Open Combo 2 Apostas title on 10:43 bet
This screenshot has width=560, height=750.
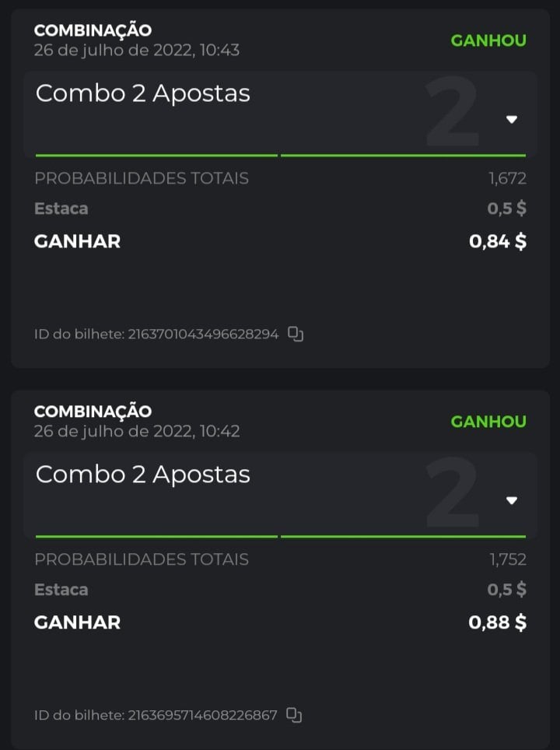click(143, 93)
